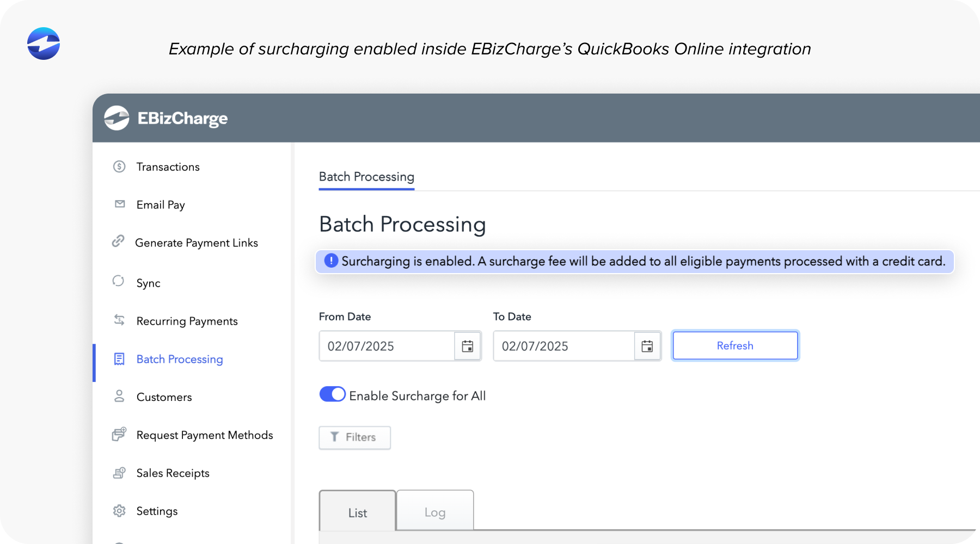
Task: Click the Request Payment Methods card icon
Action: click(x=119, y=435)
